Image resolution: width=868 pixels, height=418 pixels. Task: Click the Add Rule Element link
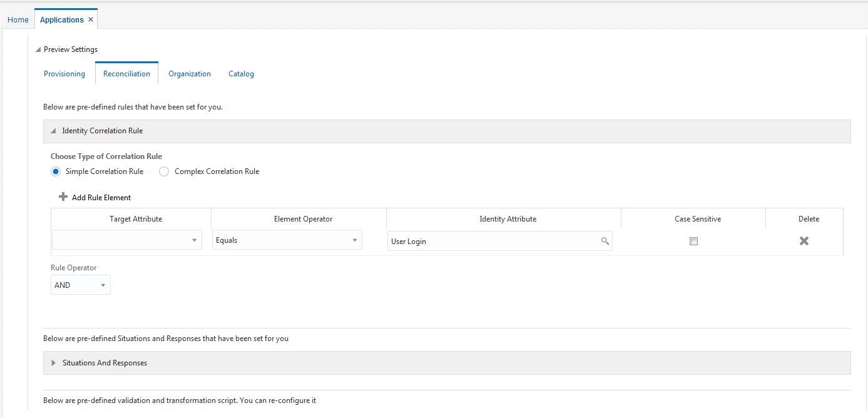coord(101,197)
